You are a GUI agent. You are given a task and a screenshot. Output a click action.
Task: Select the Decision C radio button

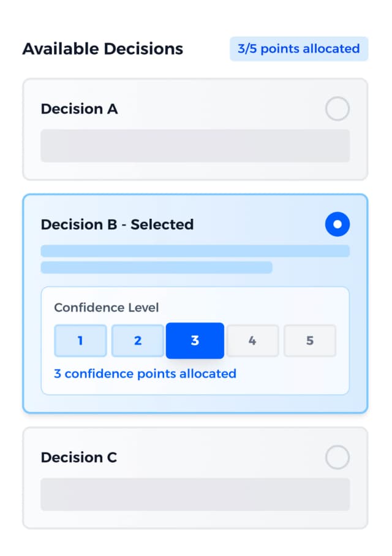(x=337, y=457)
